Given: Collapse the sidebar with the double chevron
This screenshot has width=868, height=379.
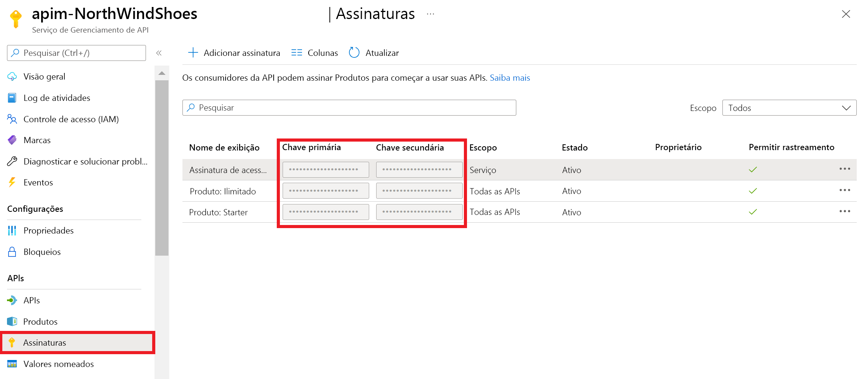Looking at the screenshot, I should (x=159, y=53).
